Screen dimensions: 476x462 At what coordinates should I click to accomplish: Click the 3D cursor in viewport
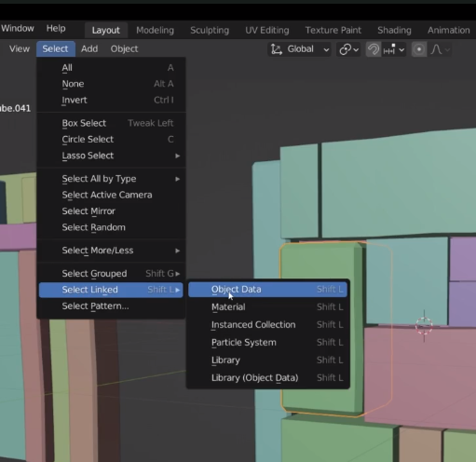pyautogui.click(x=424, y=326)
